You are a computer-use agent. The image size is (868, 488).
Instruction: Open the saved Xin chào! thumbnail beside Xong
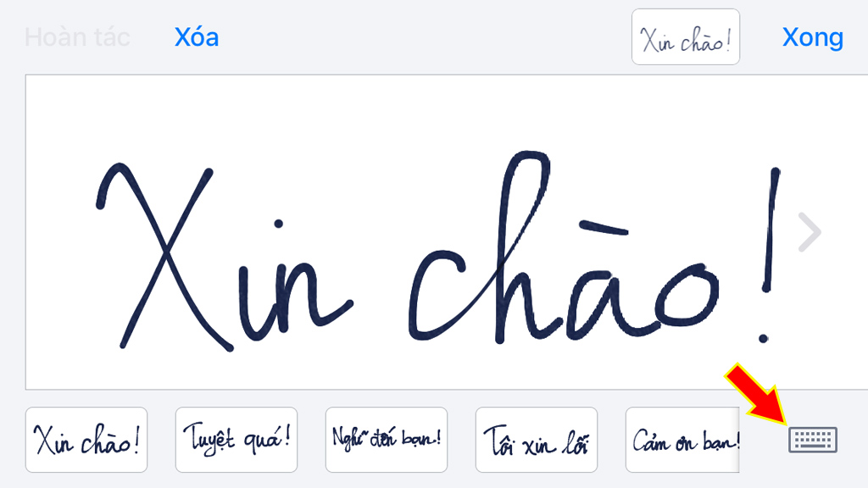pyautogui.click(x=685, y=37)
